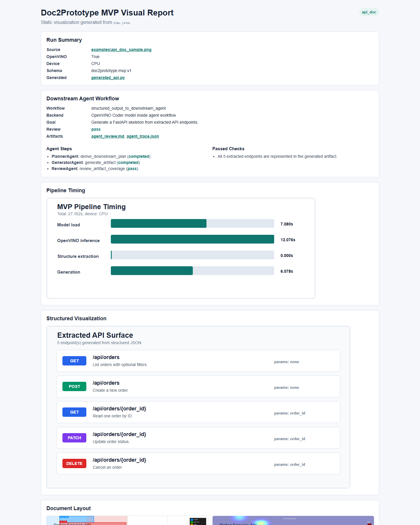Select 'structured_output_to_downstream_agent' workflow value
Screen dimensions: 420x525
(129, 108)
